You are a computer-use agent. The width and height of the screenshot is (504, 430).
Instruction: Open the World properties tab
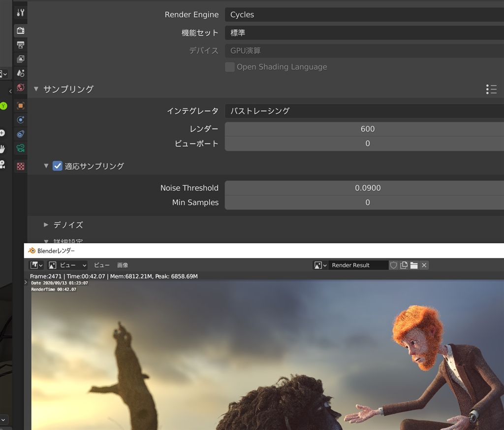pos(21,88)
